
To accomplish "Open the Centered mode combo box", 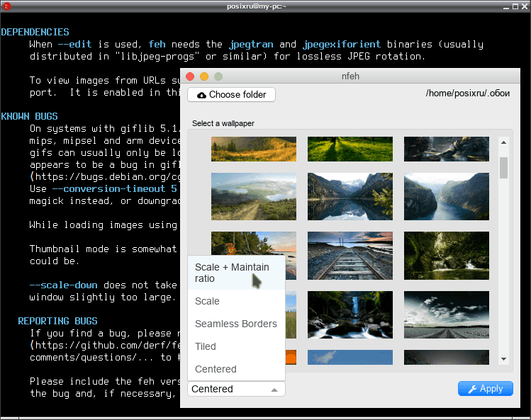I will click(x=236, y=389).
